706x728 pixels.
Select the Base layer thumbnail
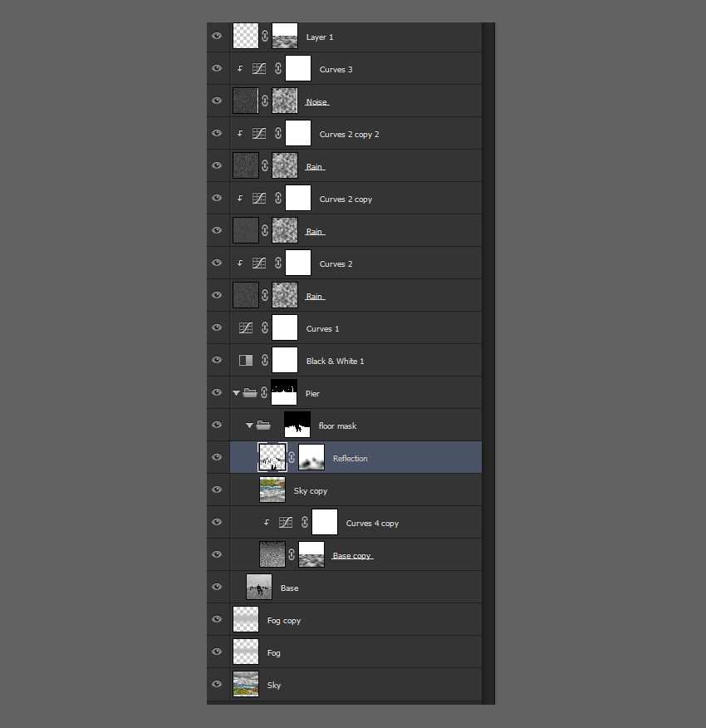[259, 587]
